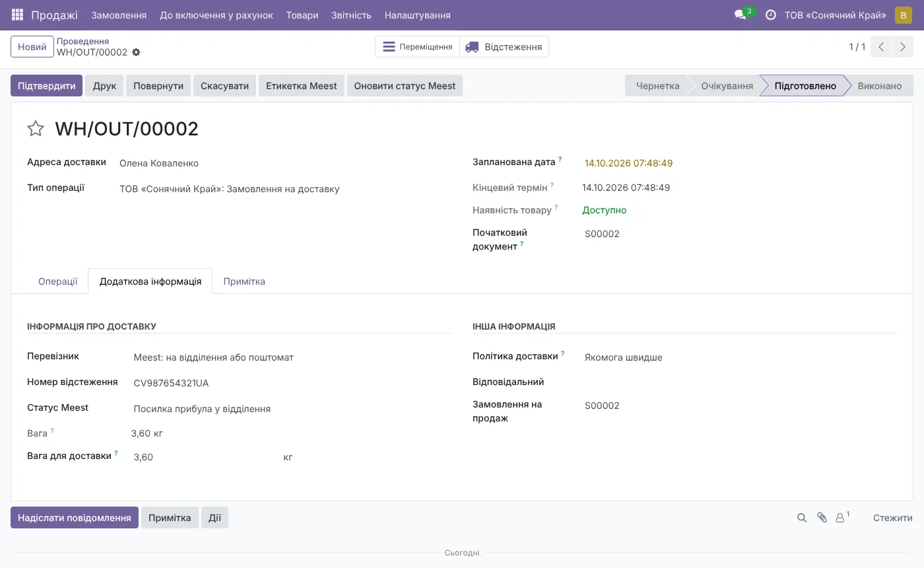924x568 pixels.
Task: Go to previous record arrow
Action: coord(881,47)
